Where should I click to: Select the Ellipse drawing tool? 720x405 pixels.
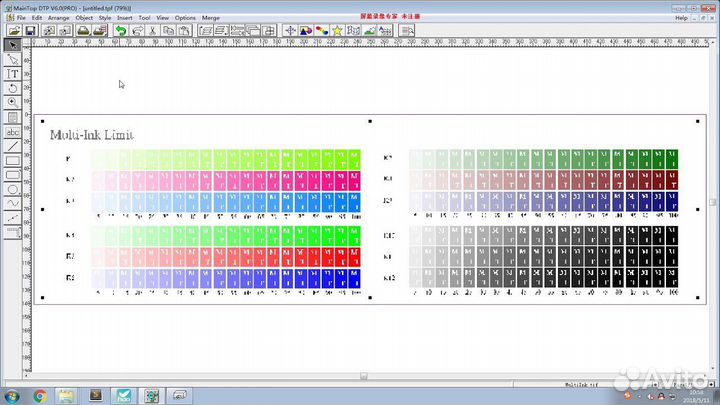[x=13, y=188]
